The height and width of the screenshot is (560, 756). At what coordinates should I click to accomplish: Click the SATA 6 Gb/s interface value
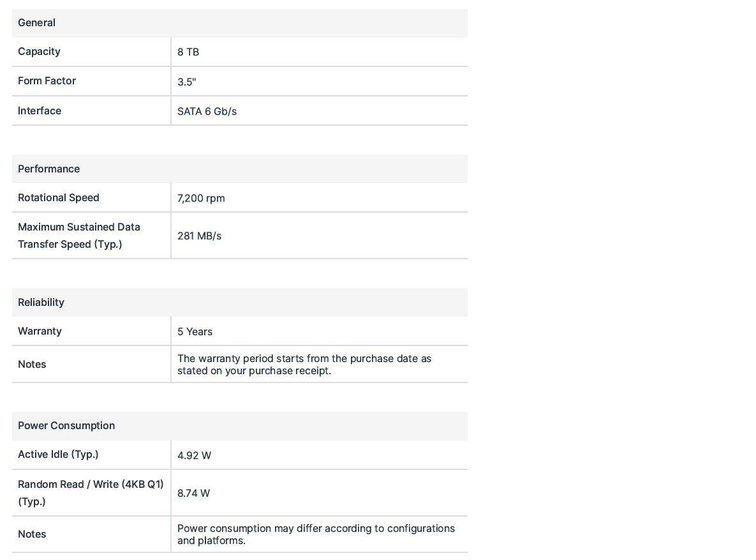(207, 112)
